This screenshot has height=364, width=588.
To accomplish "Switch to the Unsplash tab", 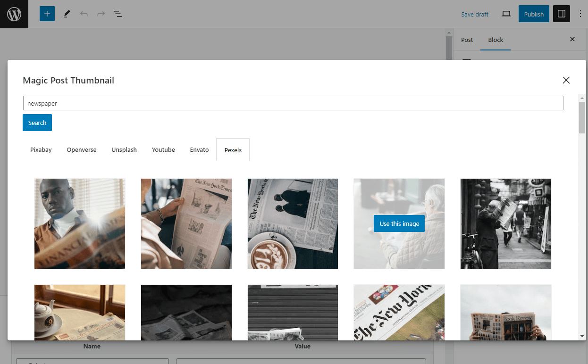I will click(x=124, y=150).
